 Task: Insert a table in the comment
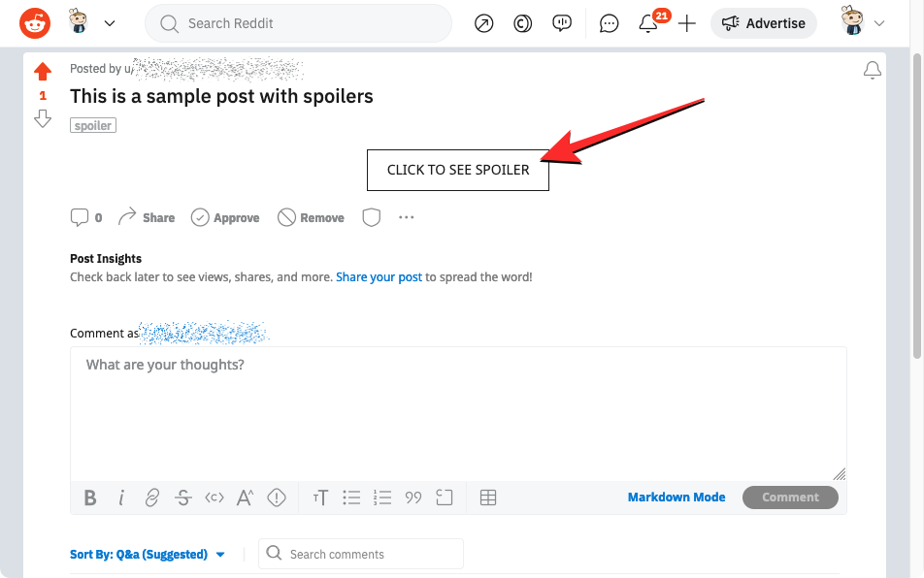[x=488, y=498]
